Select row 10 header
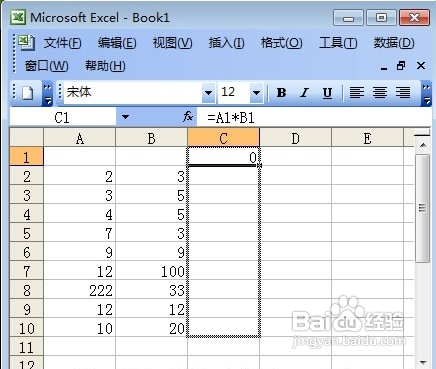Image resolution: width=436 pixels, height=369 pixels. coord(27,328)
